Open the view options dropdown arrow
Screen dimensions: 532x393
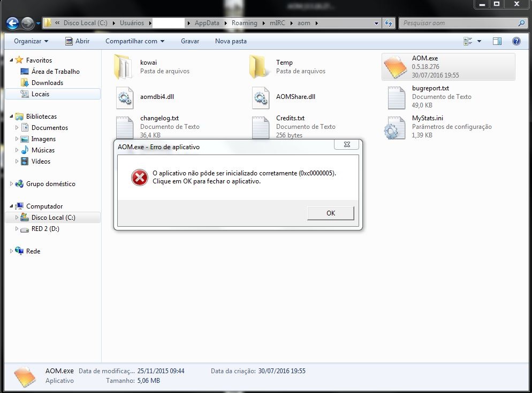pyautogui.click(x=479, y=41)
